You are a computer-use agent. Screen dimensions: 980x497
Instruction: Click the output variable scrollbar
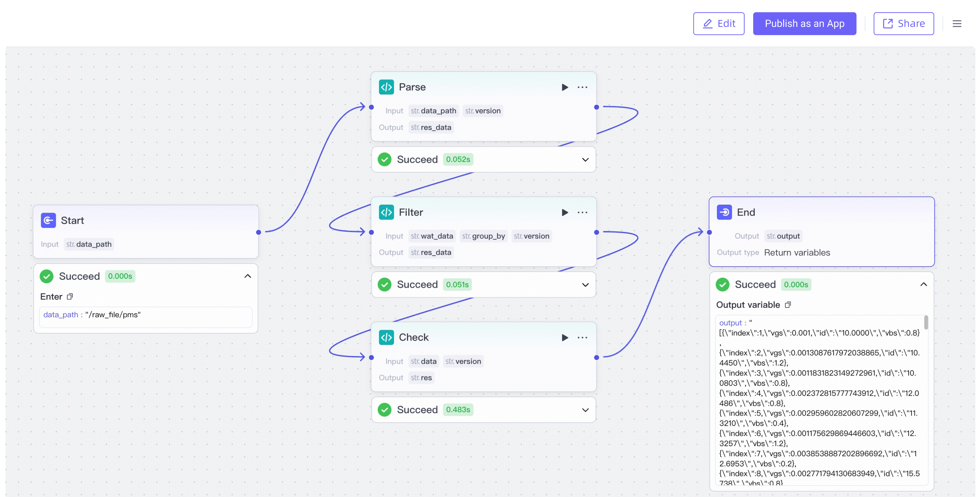(925, 323)
